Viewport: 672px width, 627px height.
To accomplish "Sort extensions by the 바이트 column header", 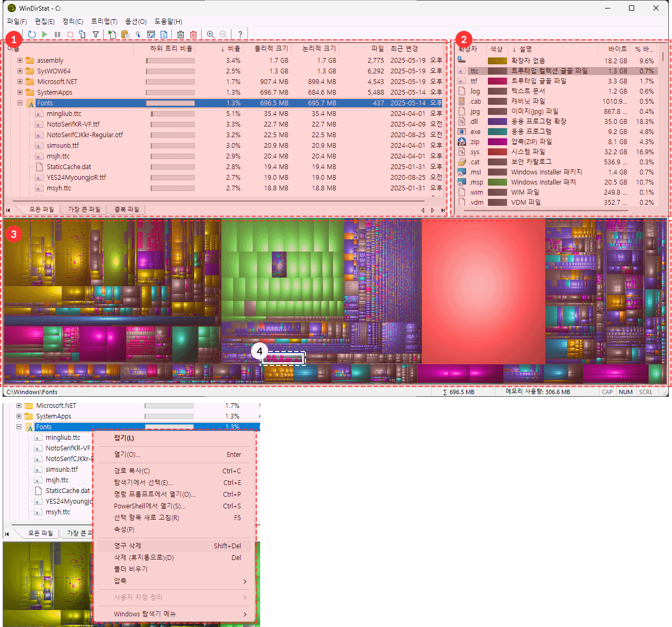I will (615, 48).
